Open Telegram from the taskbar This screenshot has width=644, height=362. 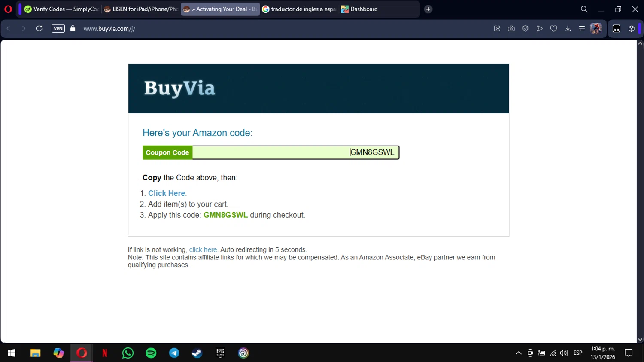174,353
